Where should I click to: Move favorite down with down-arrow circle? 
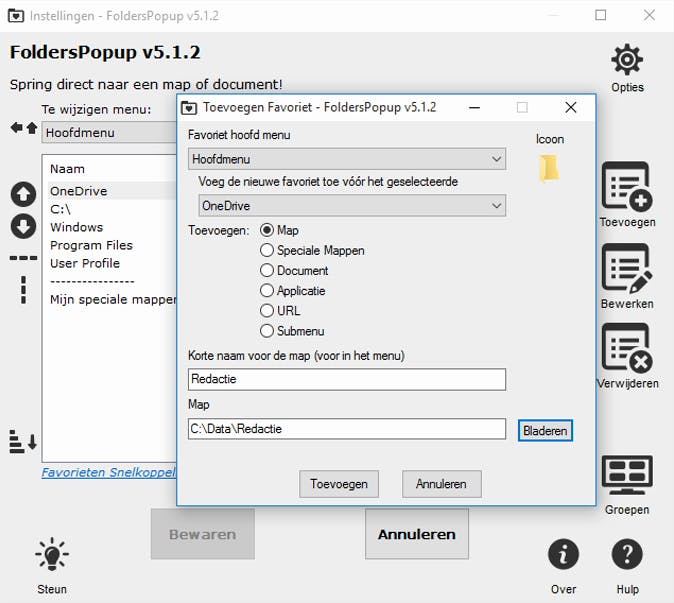[23, 226]
